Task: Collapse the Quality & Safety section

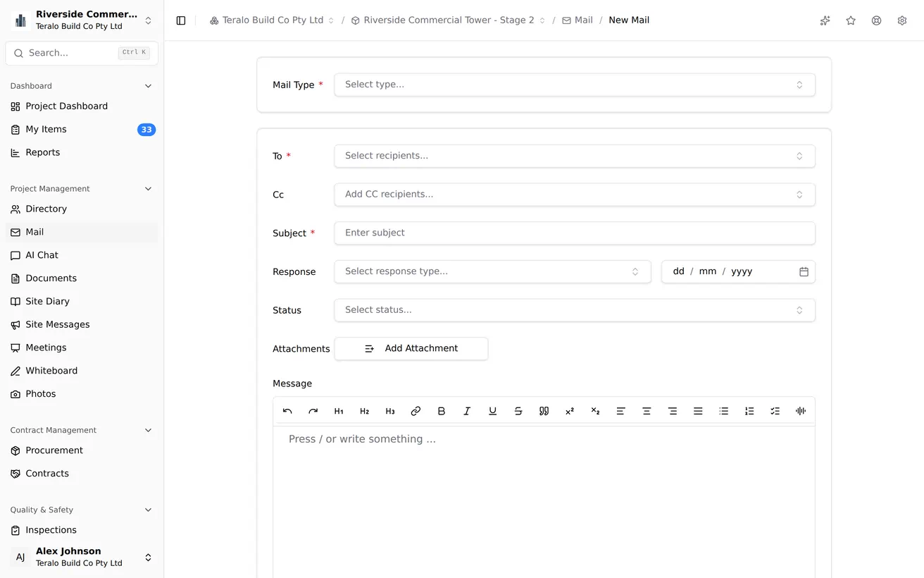Action: pyautogui.click(x=148, y=510)
